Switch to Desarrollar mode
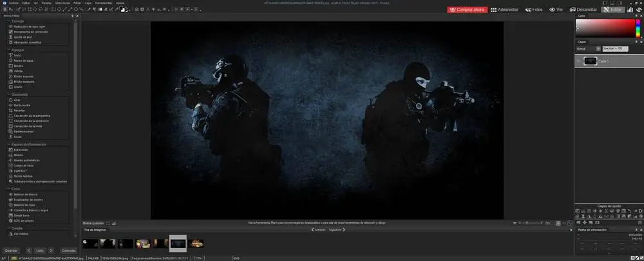 click(583, 10)
